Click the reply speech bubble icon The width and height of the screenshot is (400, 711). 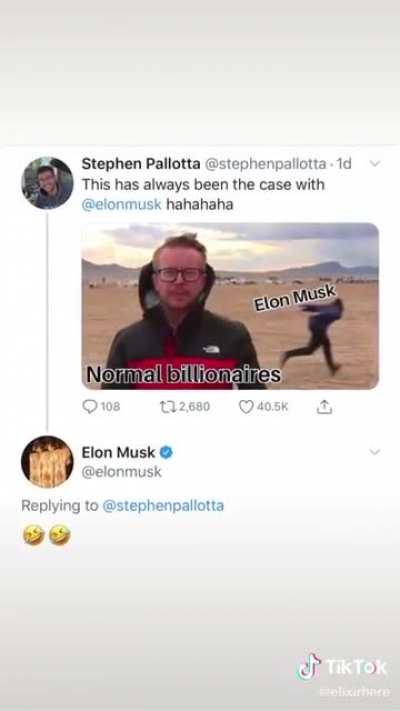click(89, 407)
